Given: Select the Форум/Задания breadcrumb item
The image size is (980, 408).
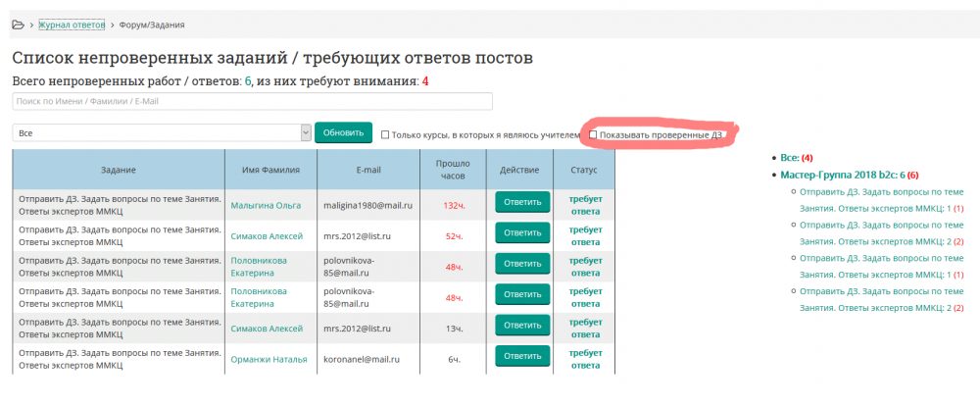Looking at the screenshot, I should (x=152, y=24).
